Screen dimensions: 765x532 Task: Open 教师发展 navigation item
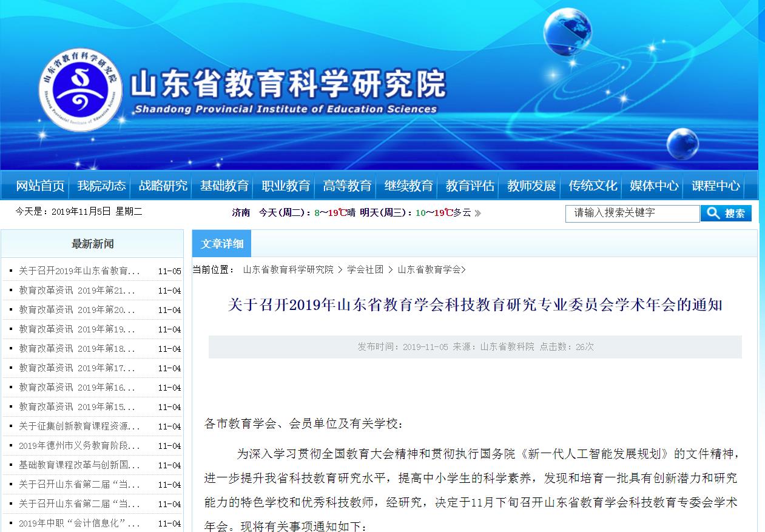531,186
